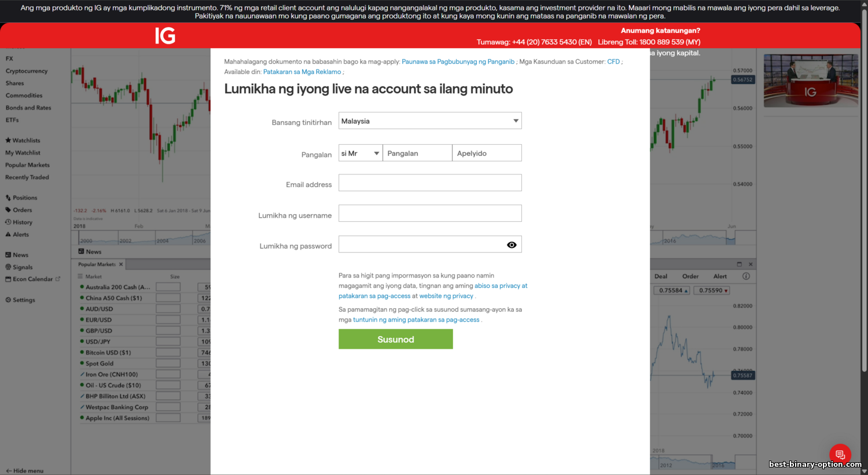Click the Watchlists star item
Image resolution: width=868 pixels, height=475 pixels.
point(23,140)
